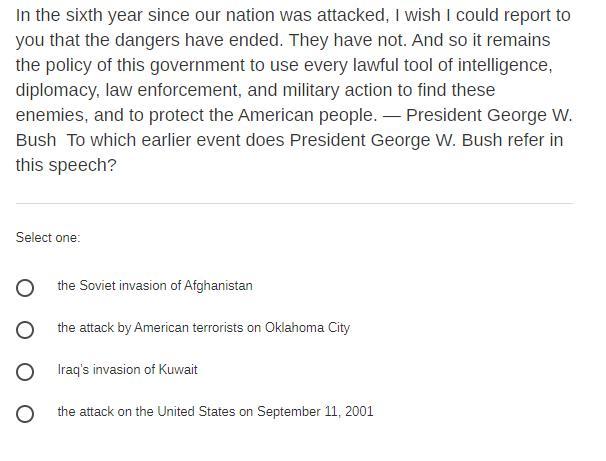The image size is (606, 461).
Task: Choose the Oklahoma City attack radio button
Action: click(25, 330)
